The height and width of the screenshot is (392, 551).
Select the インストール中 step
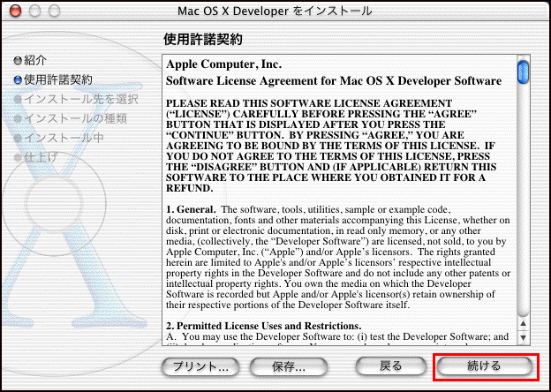[x=58, y=138]
